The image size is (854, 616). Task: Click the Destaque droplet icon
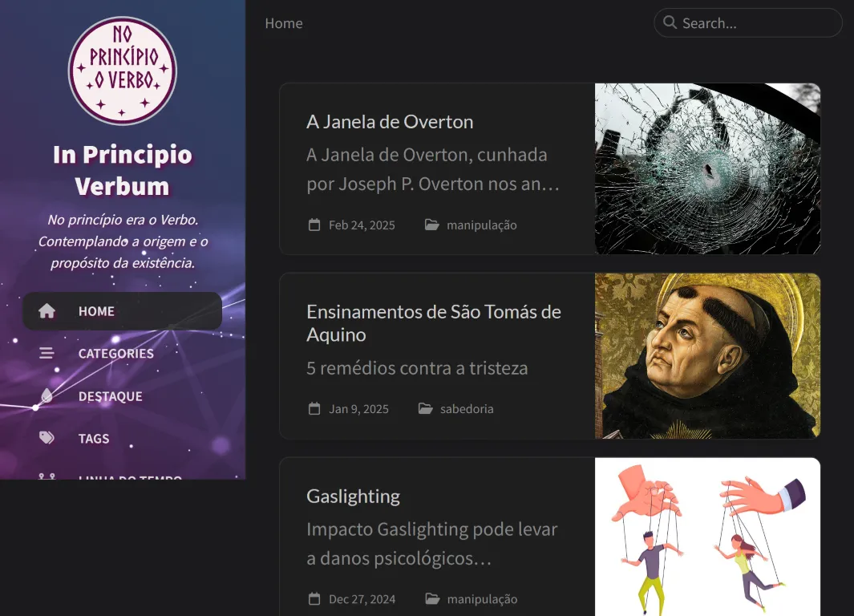coord(47,395)
